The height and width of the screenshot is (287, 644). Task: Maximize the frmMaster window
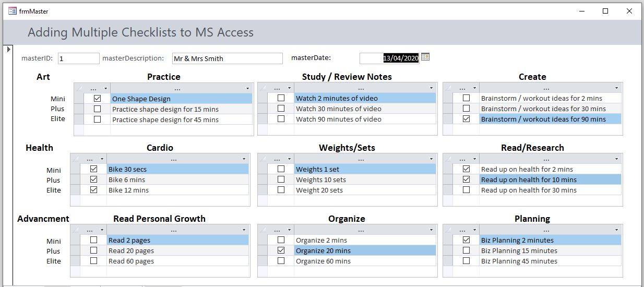tap(605, 11)
